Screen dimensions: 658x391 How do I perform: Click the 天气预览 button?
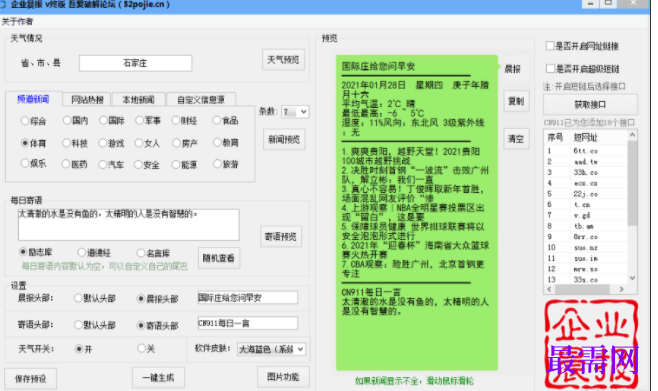click(x=283, y=60)
